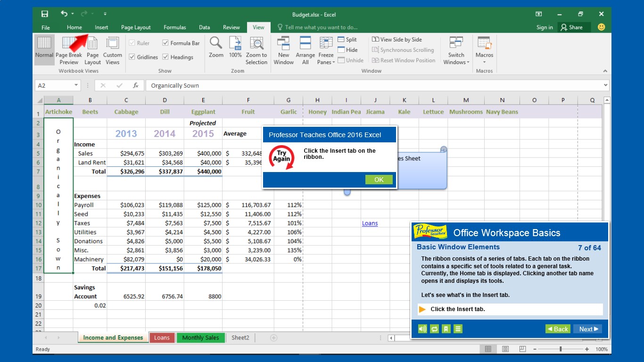
Task: Open the tutorial menu list icon
Action: click(x=458, y=329)
